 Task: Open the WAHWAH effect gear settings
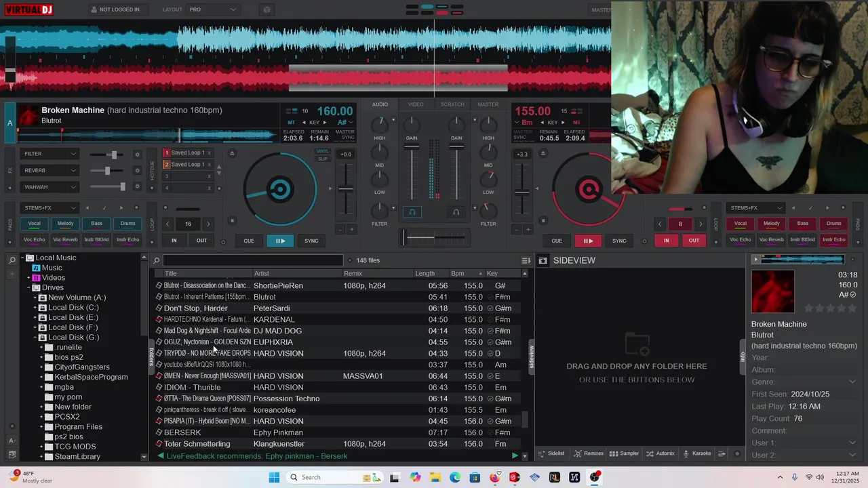[138, 187]
